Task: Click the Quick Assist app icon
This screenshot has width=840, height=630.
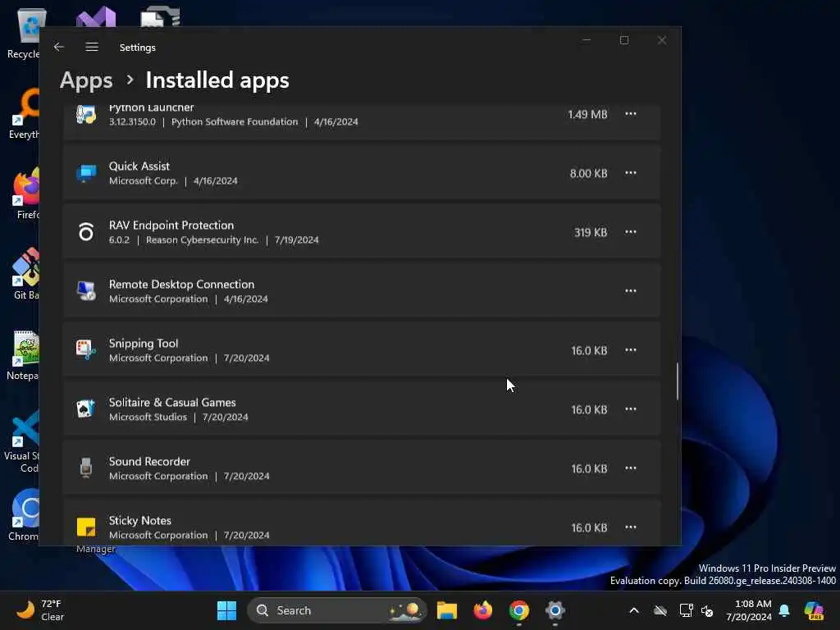Action: point(85,173)
